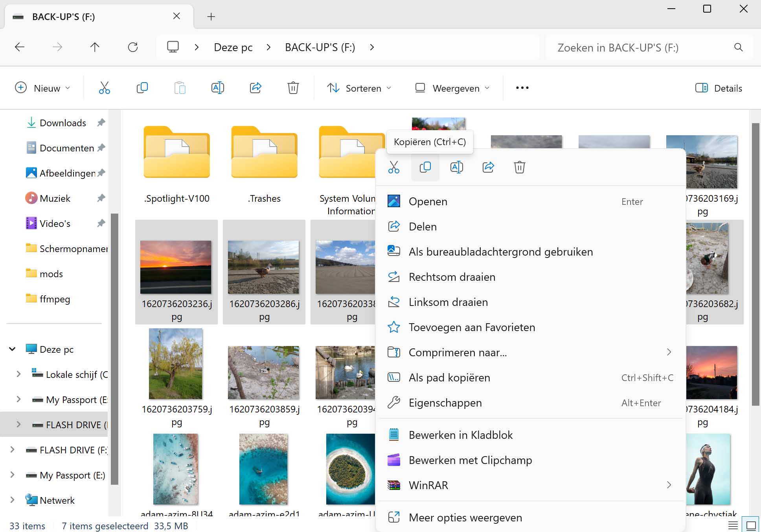Choose Bewerken met Clipchamp
Screen dimensions: 761x532
(x=531, y=460)
